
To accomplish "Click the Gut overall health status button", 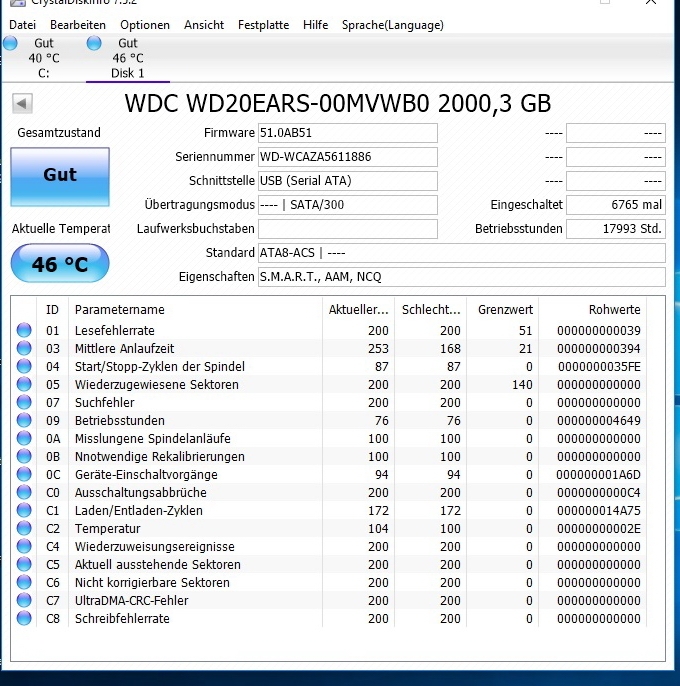I will [60, 176].
